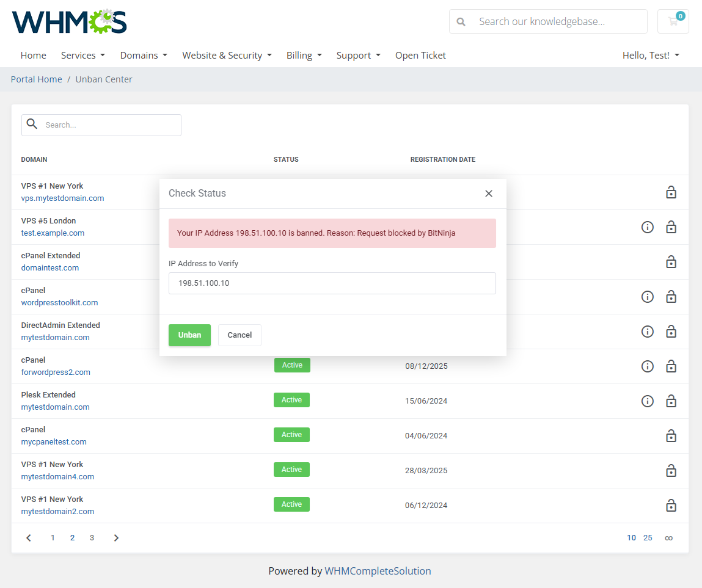Image resolution: width=702 pixels, height=588 pixels.
Task: Select page 3 in pagination
Action: pyautogui.click(x=92, y=537)
